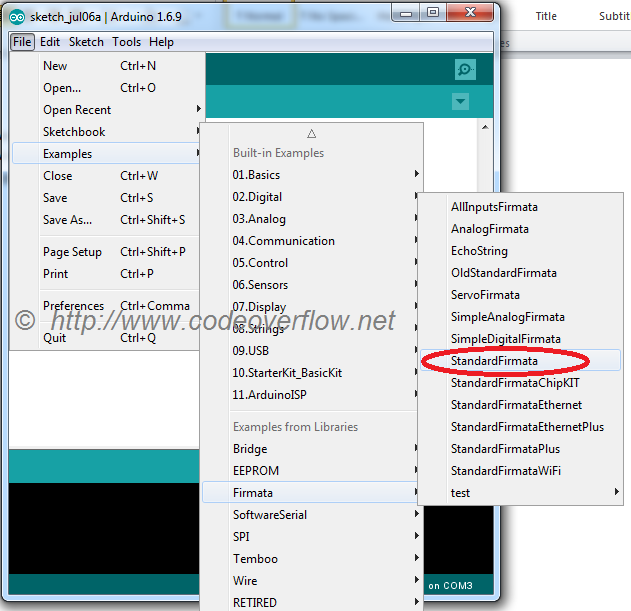Viewport: 631px width, 611px height.
Task: Choose Open... from File menu
Action: (x=106, y=88)
